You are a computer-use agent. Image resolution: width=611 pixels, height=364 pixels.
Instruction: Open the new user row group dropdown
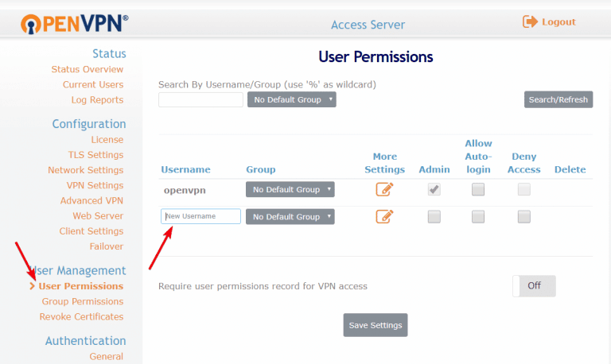point(290,217)
